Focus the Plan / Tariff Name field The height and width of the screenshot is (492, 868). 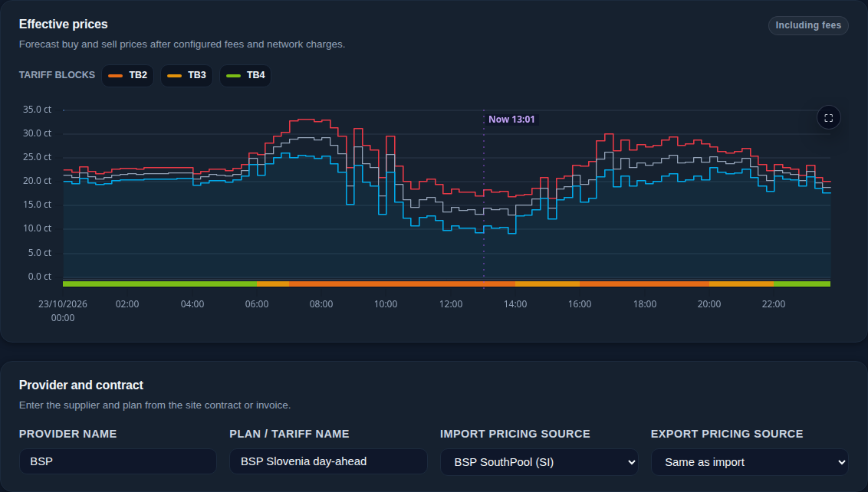coord(328,461)
